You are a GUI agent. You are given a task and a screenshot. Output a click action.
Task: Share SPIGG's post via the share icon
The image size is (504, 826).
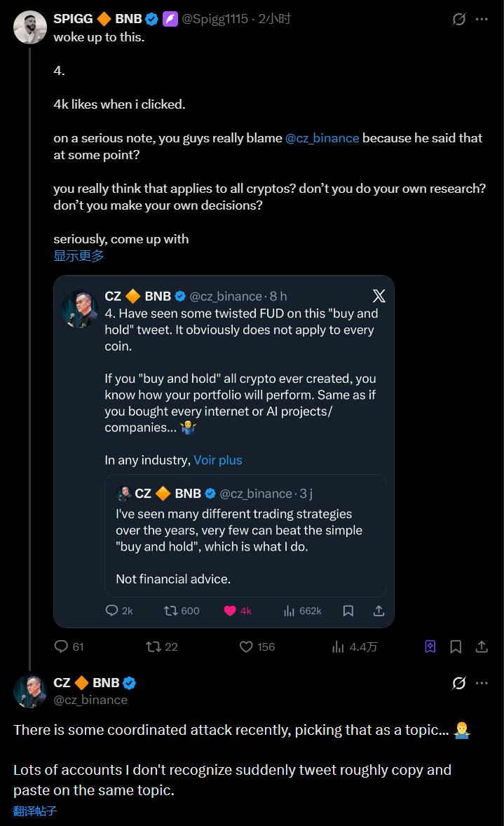coord(482,646)
